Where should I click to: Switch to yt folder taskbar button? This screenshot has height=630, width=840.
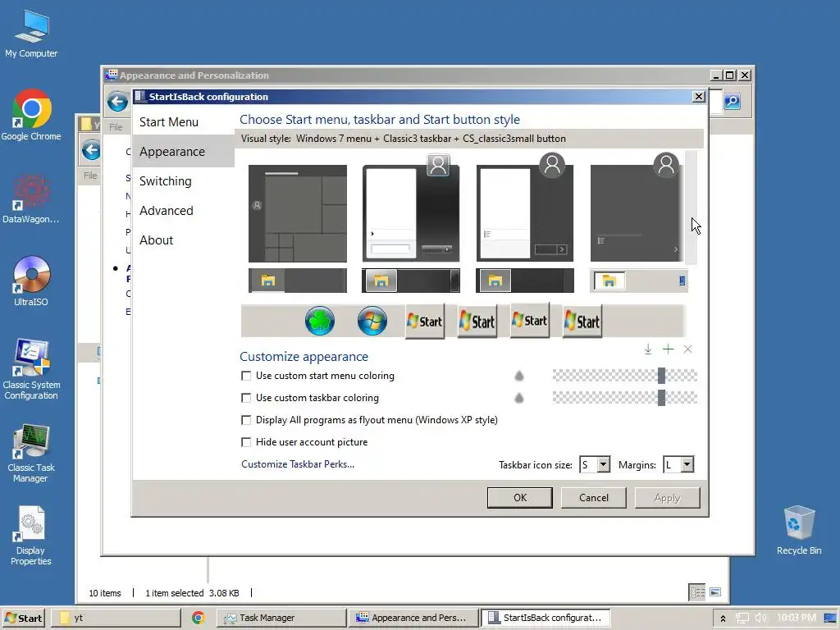[116, 618]
